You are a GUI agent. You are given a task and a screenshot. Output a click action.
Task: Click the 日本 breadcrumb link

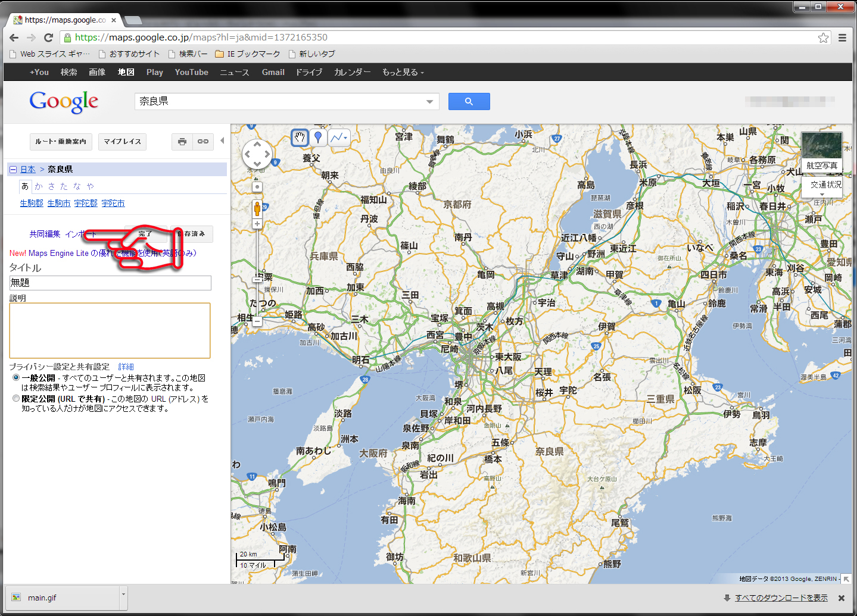28,170
